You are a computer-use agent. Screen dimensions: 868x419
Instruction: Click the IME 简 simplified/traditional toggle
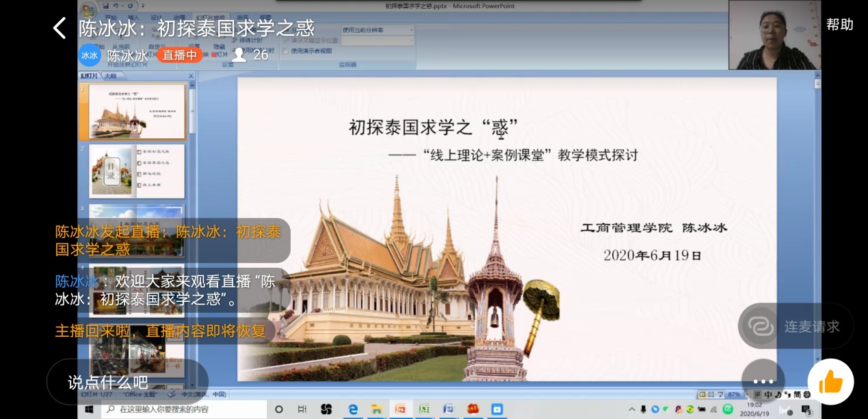pyautogui.click(x=797, y=394)
